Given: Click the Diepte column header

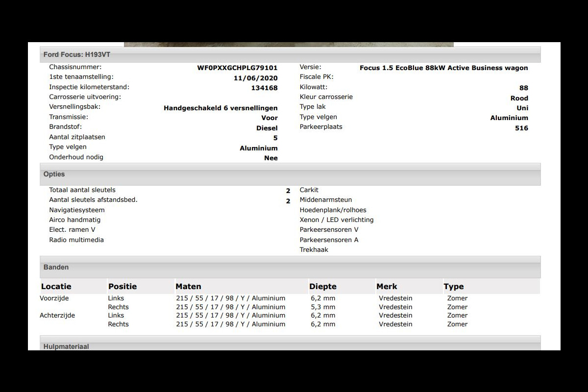Looking at the screenshot, I should [x=322, y=287].
